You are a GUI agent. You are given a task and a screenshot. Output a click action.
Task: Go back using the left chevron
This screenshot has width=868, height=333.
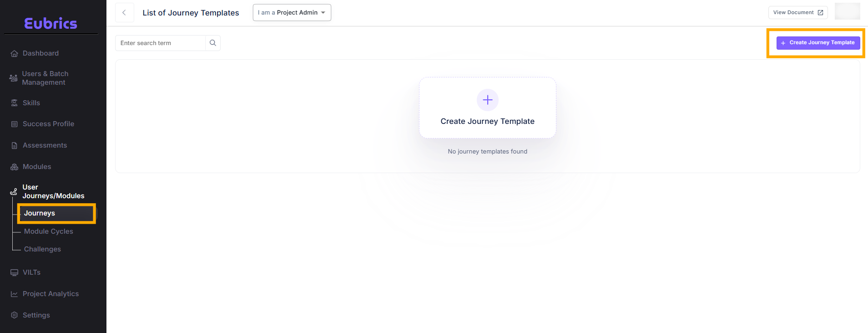(124, 13)
